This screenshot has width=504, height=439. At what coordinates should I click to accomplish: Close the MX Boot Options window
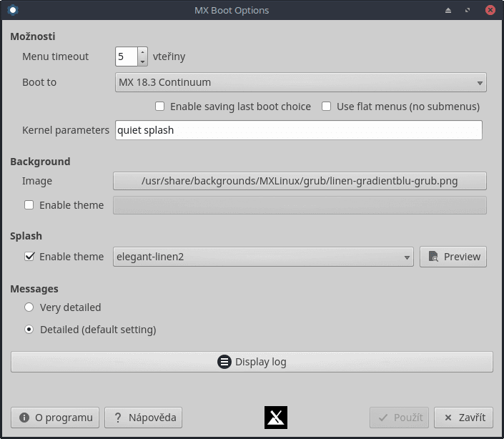(x=490, y=10)
